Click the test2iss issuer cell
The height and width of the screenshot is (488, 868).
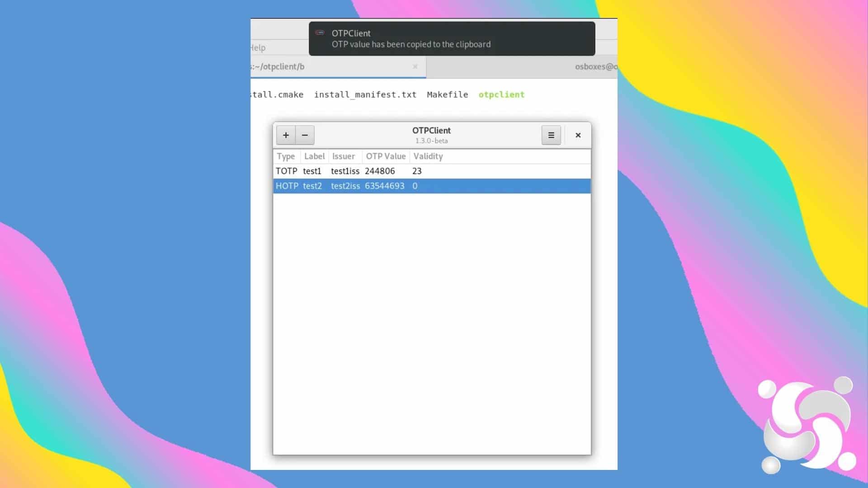(x=345, y=186)
